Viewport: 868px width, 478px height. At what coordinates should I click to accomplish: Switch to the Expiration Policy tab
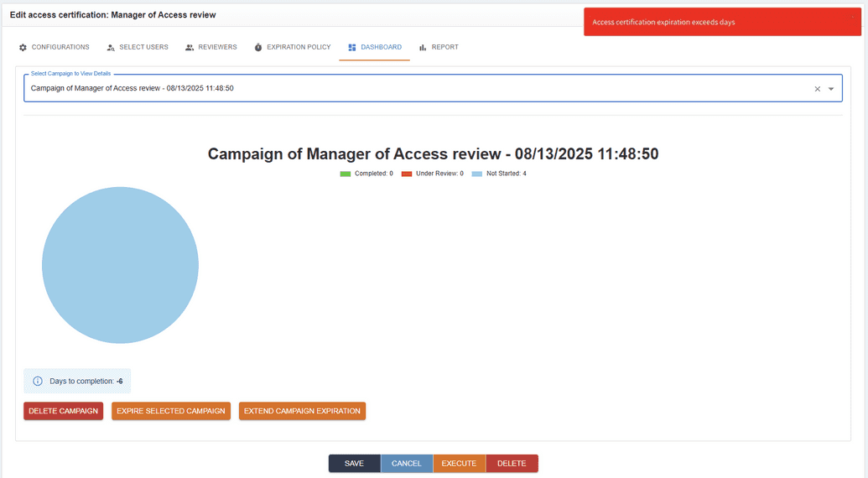tap(298, 48)
